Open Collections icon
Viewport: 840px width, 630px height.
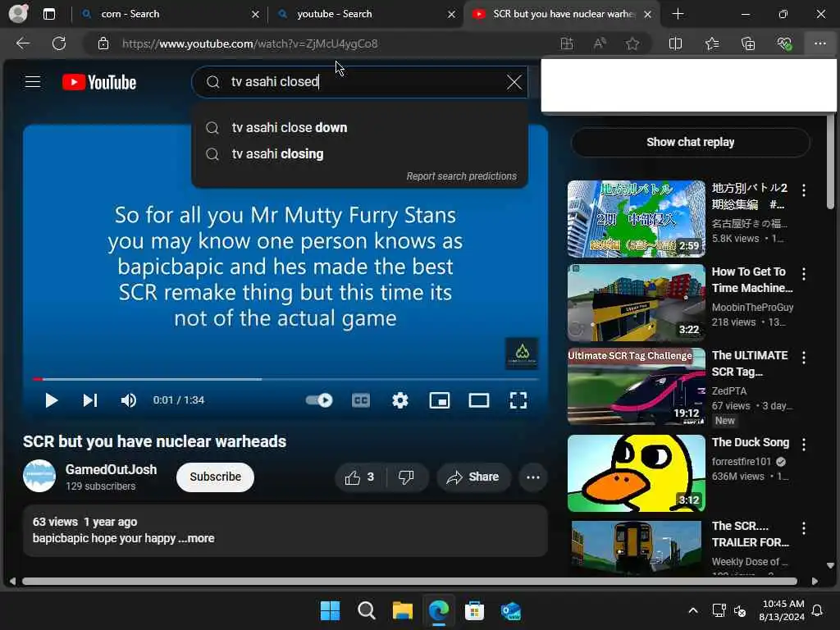(748, 43)
